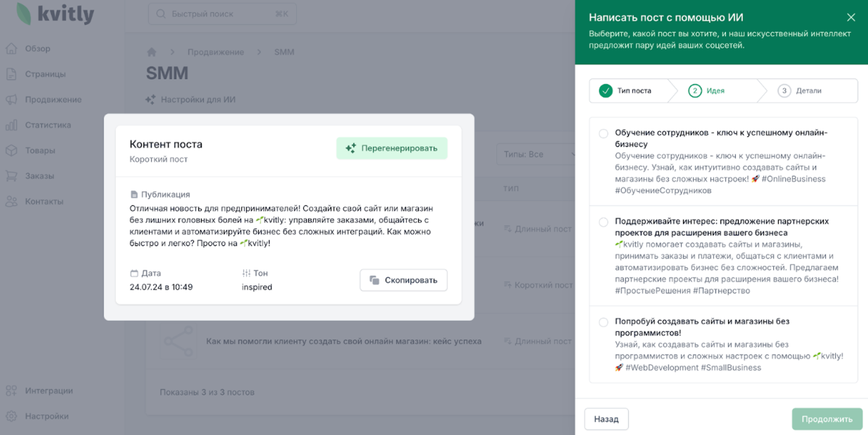Click hashtags #WebDevelopment #SmallBusiness
The height and width of the screenshot is (435, 868).
[x=693, y=368]
